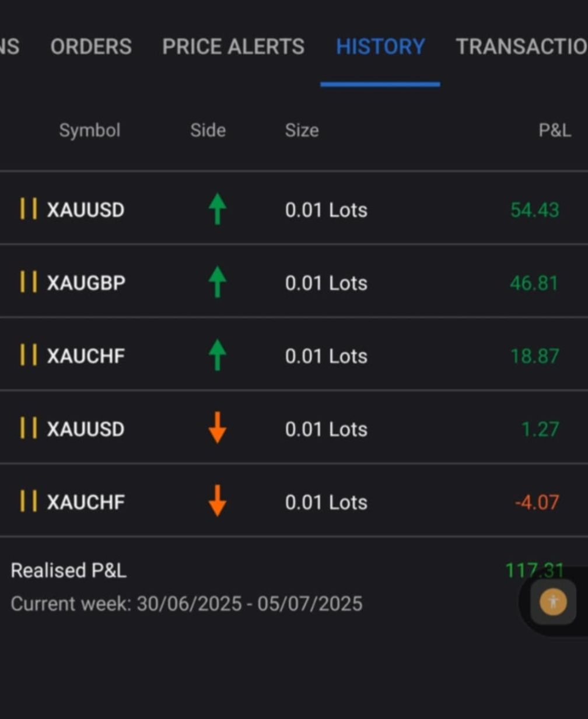
Task: Sort by the P&L column header
Action: [x=555, y=130]
